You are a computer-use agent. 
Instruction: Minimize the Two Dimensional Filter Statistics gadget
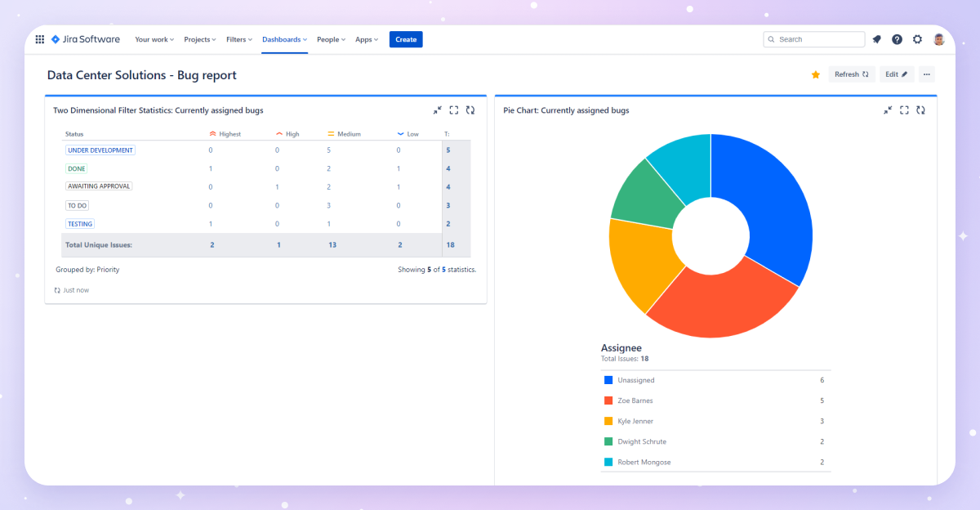[x=438, y=110]
